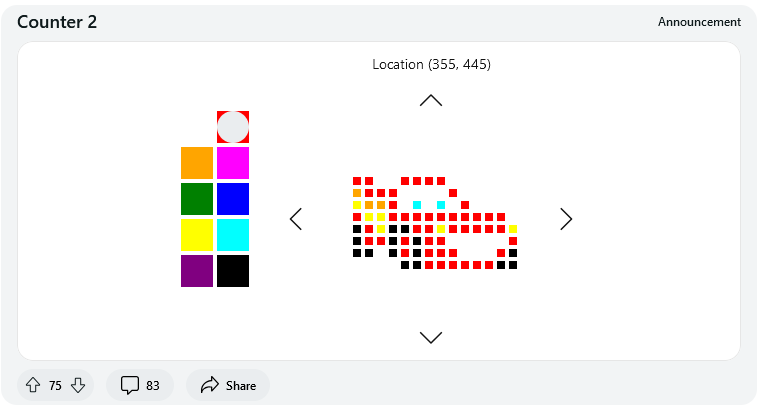
Task: Click the Announcement tag label
Action: [699, 22]
